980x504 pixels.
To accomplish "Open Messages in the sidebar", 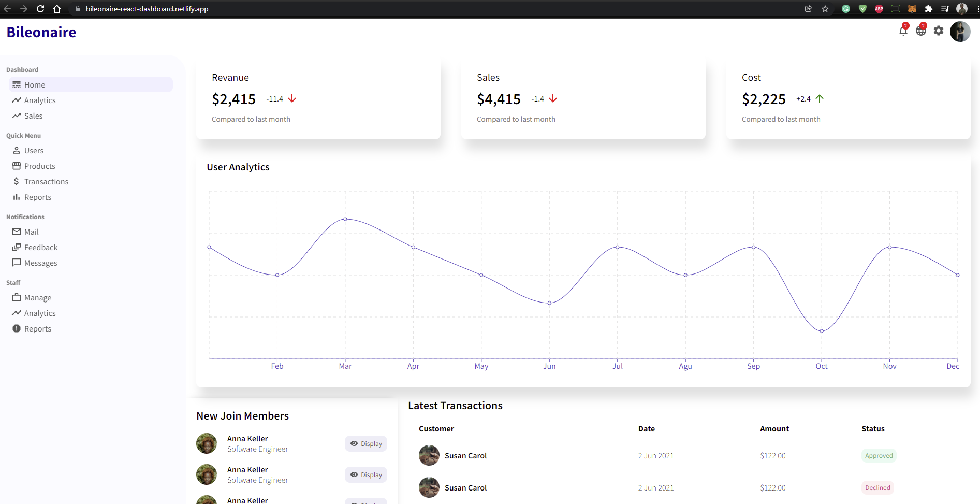I will pyautogui.click(x=40, y=263).
